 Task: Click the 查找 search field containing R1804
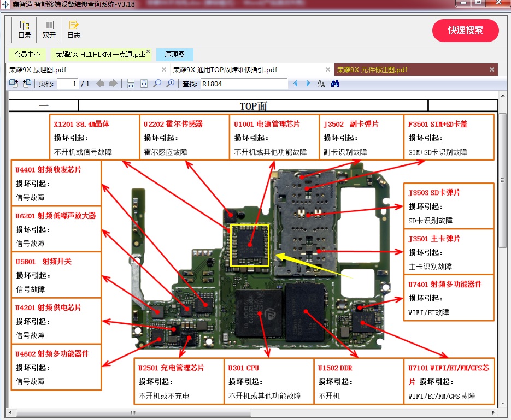tap(244, 84)
